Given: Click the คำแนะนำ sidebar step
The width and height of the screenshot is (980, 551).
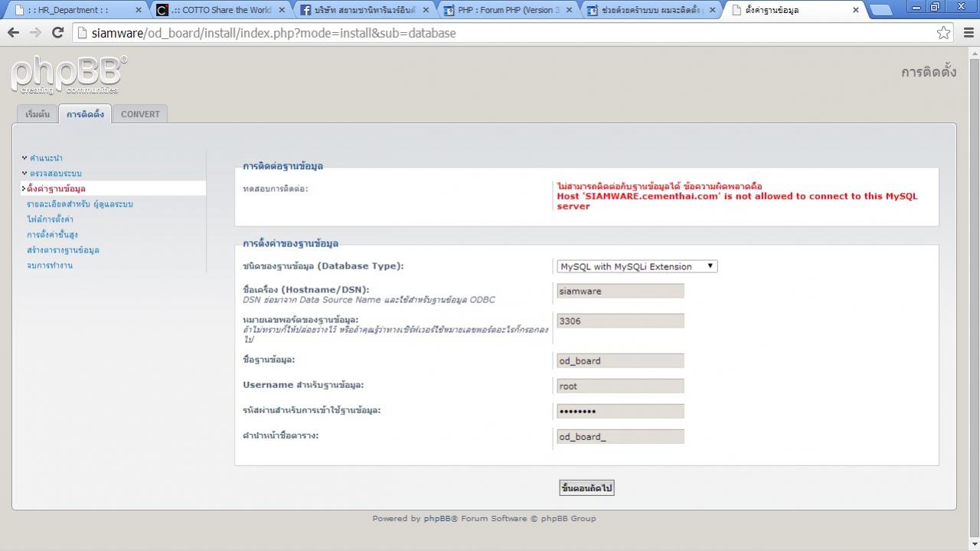Looking at the screenshot, I should pos(46,158).
